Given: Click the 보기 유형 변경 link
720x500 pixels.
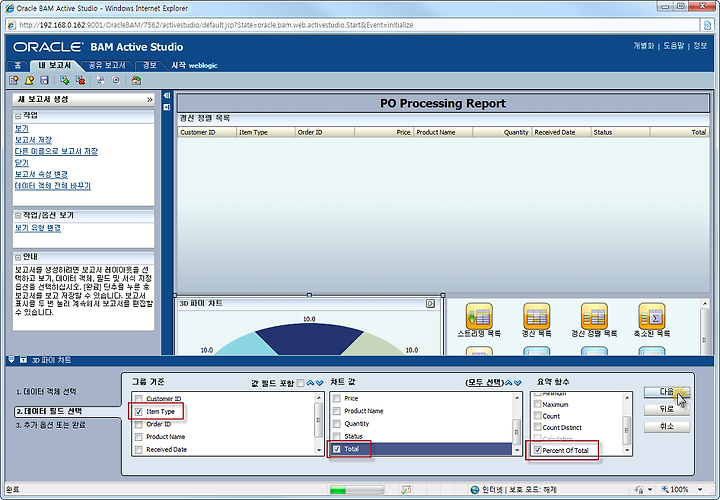Looking at the screenshot, I should pyautogui.click(x=38, y=228).
